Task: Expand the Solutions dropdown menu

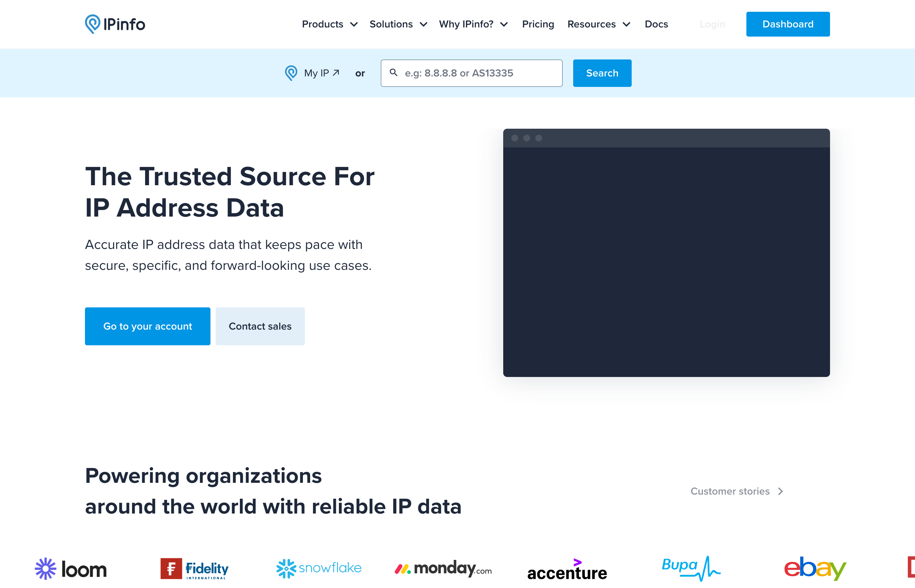Action: (398, 24)
